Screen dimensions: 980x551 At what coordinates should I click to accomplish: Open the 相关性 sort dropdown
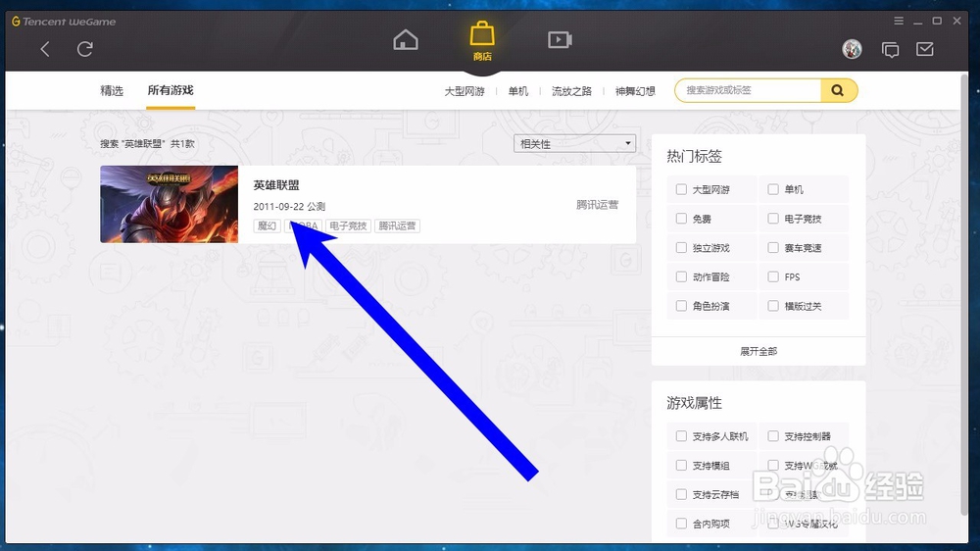(x=574, y=143)
